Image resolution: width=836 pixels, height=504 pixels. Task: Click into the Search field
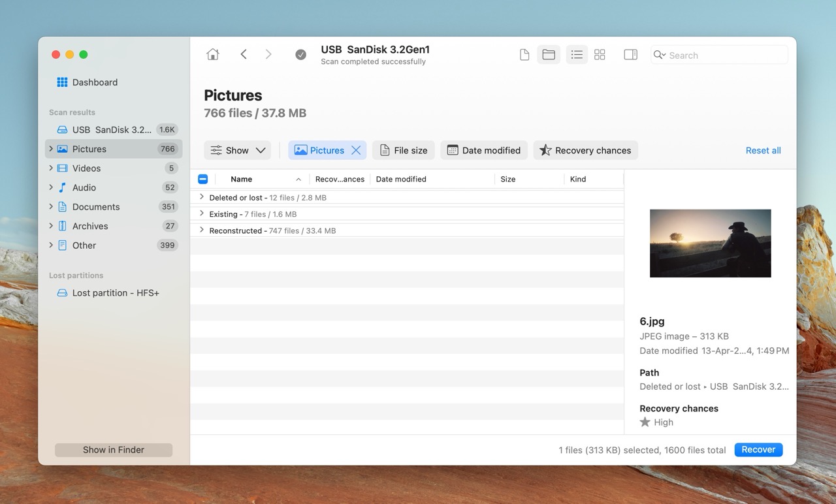coord(725,55)
